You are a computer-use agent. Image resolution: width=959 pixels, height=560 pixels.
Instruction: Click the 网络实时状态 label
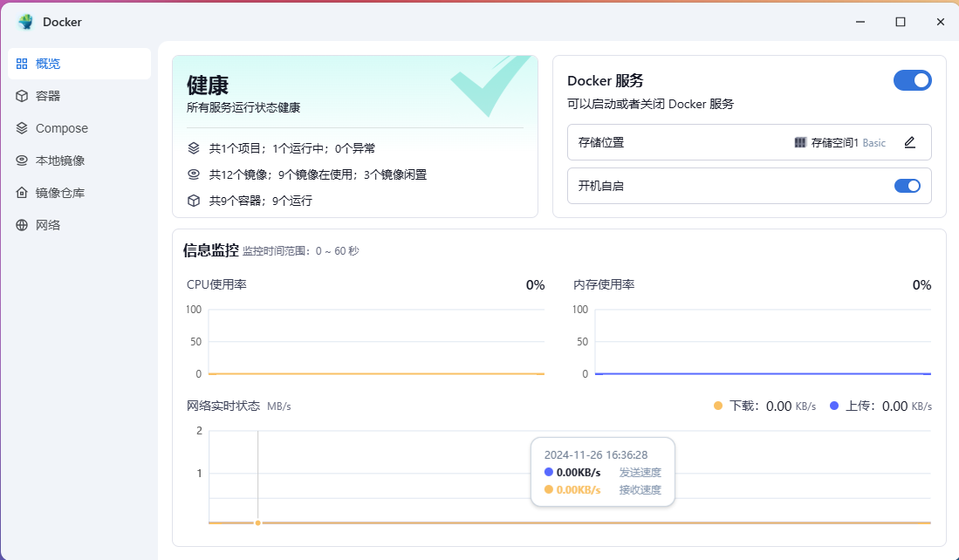pyautogui.click(x=223, y=406)
